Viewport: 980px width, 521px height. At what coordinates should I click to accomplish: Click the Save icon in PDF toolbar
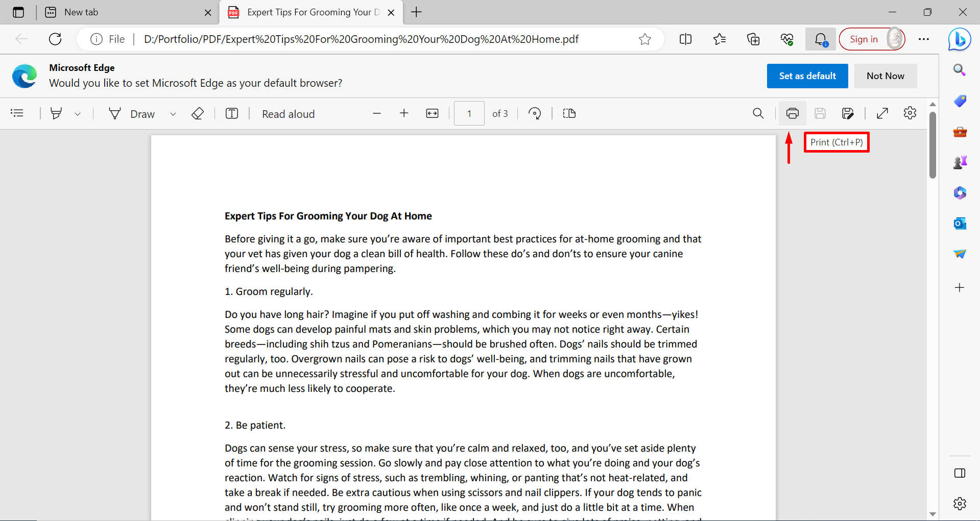tap(820, 113)
